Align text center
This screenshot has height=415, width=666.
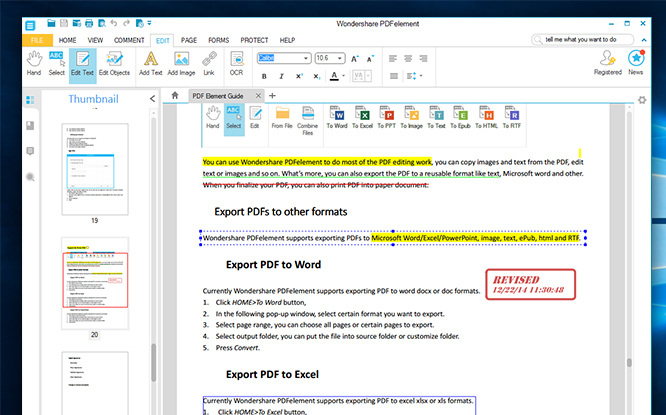tap(408, 59)
